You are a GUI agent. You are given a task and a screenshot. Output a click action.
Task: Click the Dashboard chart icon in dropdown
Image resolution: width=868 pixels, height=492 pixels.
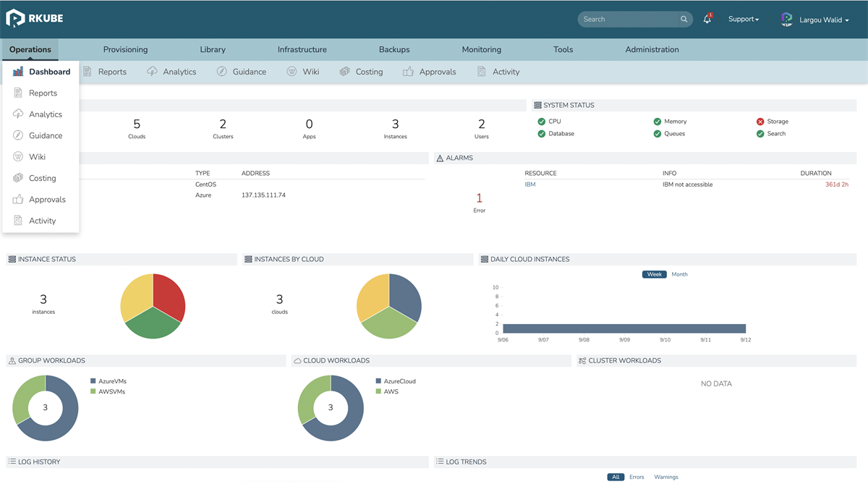pyautogui.click(x=18, y=72)
